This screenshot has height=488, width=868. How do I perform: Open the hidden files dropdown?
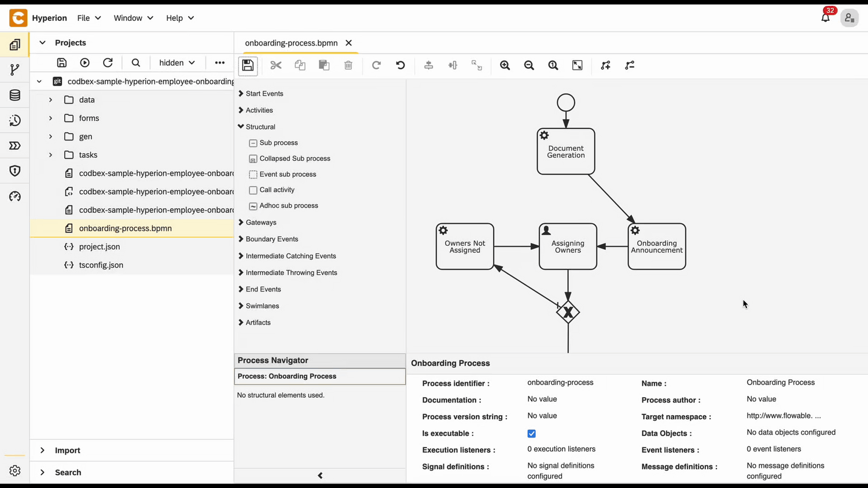(x=176, y=63)
